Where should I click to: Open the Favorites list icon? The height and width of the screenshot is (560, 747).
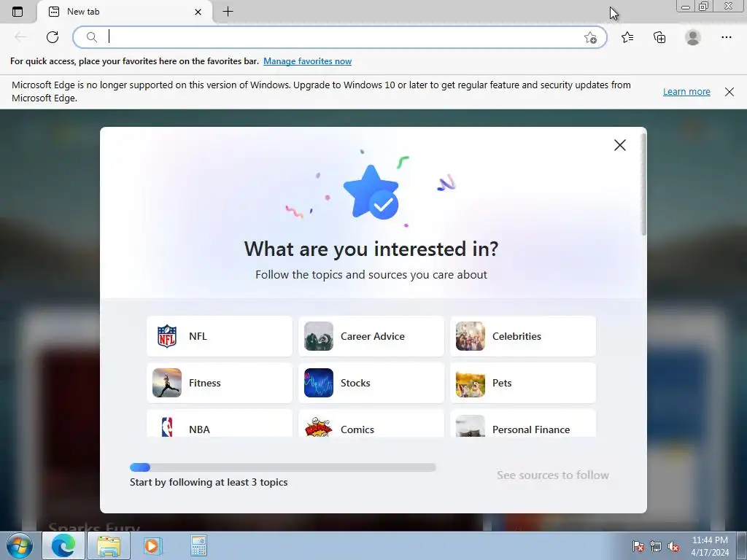[x=627, y=37]
